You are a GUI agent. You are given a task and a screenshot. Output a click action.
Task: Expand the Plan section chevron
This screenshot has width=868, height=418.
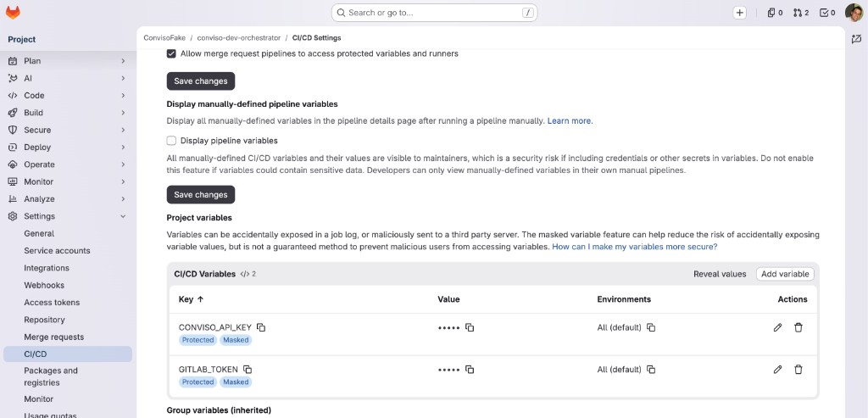coord(123,61)
